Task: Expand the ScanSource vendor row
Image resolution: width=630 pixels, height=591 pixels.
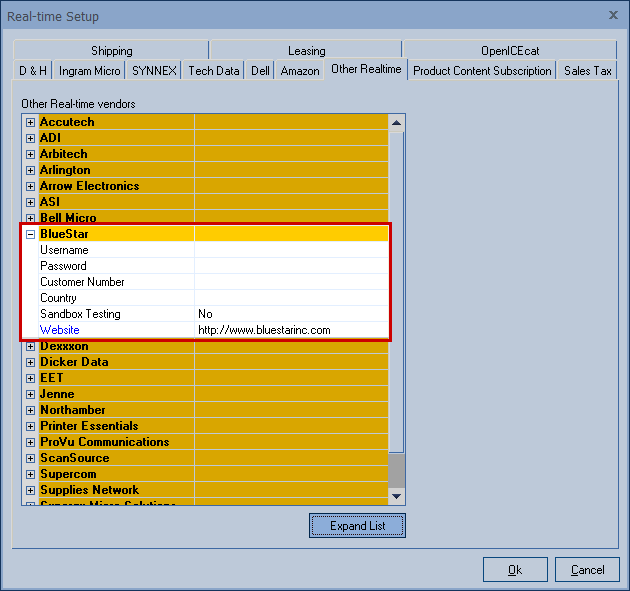Action: point(31,458)
